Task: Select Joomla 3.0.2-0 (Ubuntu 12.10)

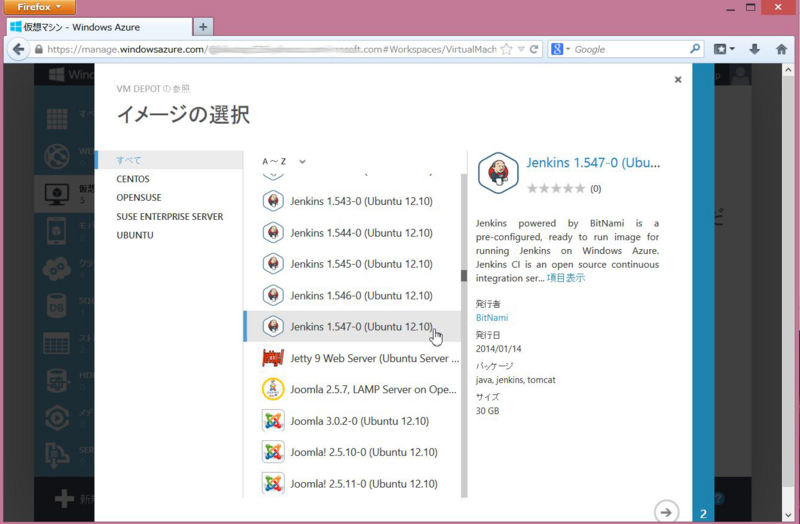Action: click(352, 421)
